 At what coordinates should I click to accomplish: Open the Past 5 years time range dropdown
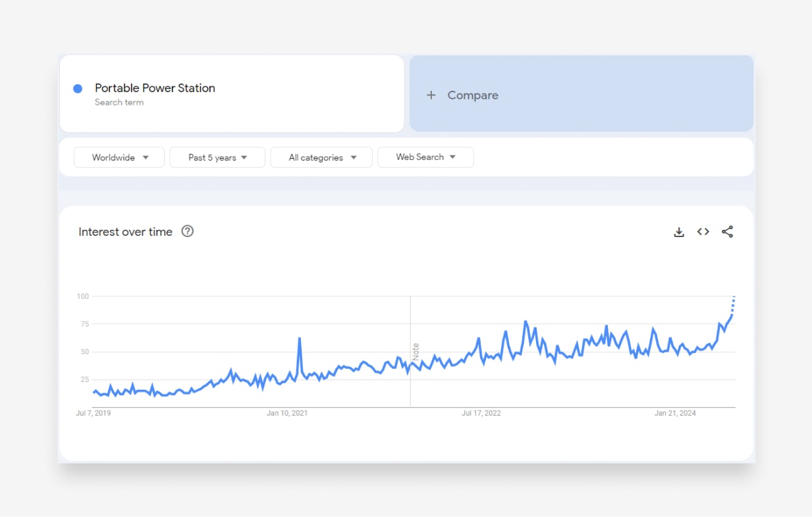pyautogui.click(x=217, y=157)
